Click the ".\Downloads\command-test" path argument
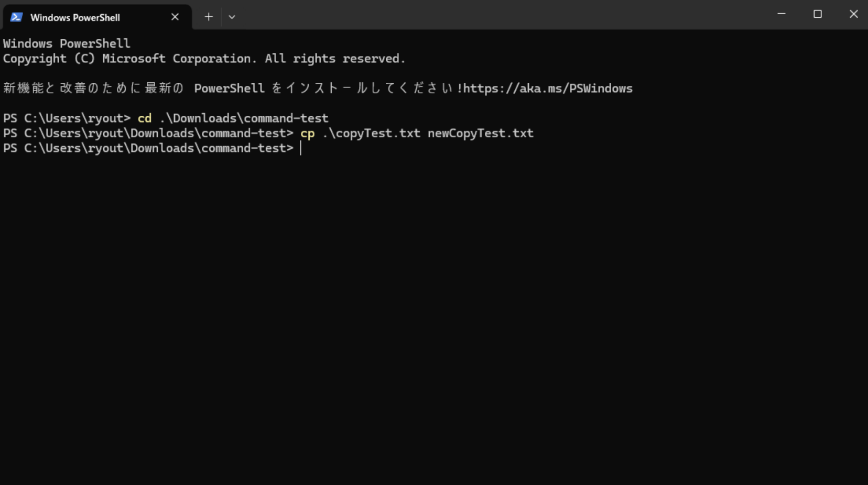 pos(244,118)
